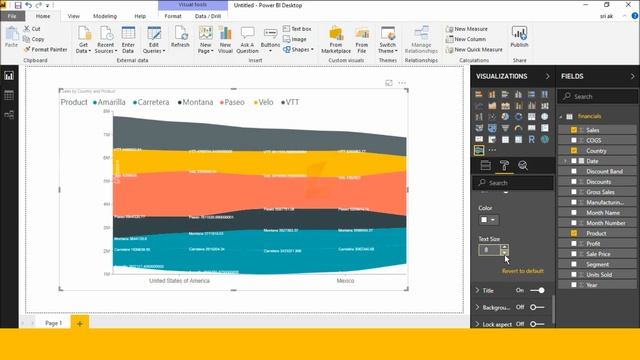Click New Column in Calculations
Screen dimensions: 640x360
click(466, 39)
